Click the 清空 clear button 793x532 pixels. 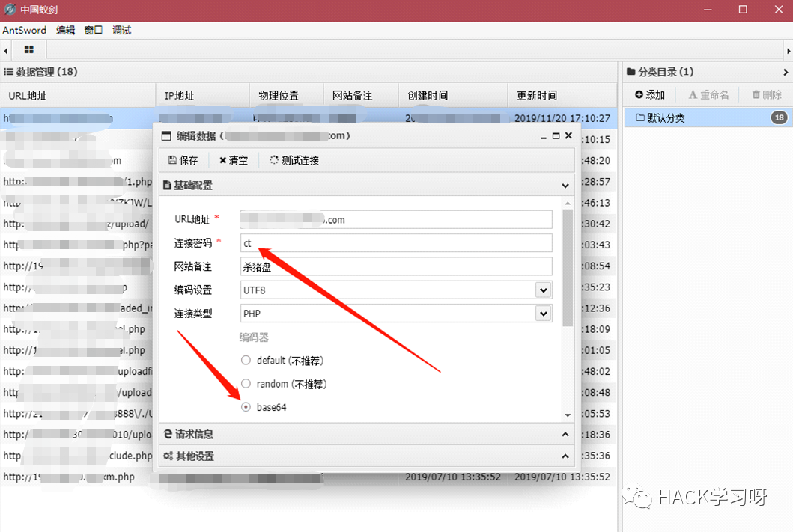coord(233,160)
